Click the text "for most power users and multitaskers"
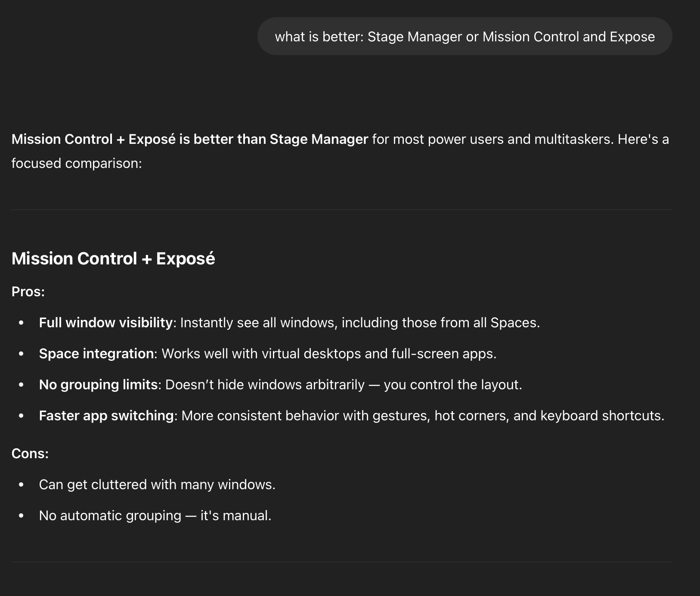 pyautogui.click(x=491, y=140)
